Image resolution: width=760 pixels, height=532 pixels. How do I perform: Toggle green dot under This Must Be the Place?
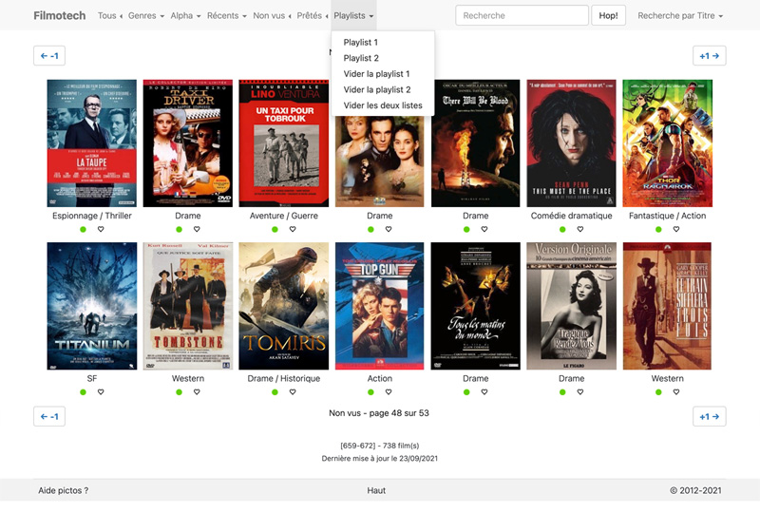click(x=562, y=229)
